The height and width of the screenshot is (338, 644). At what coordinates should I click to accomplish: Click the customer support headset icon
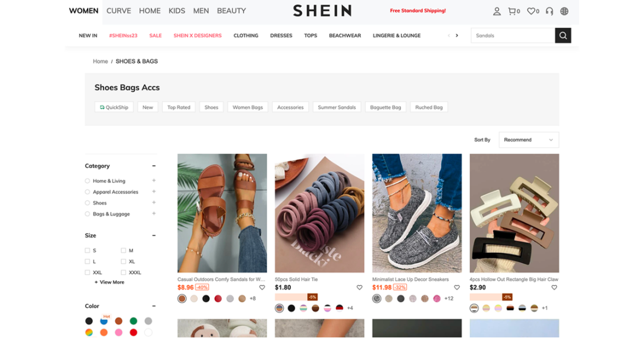(x=549, y=11)
